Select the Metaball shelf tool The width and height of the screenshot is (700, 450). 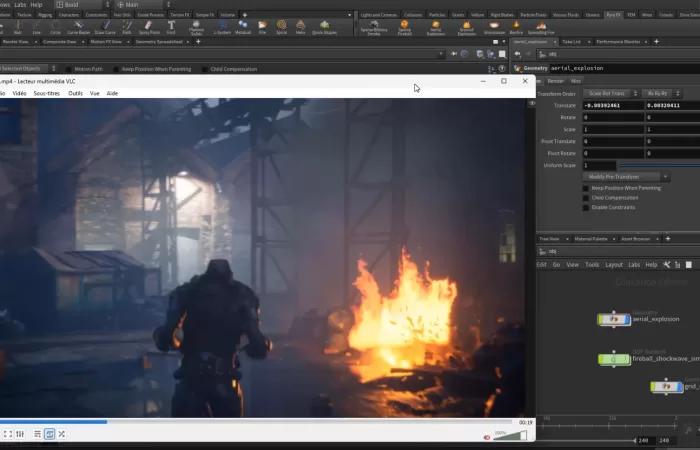coord(243,27)
